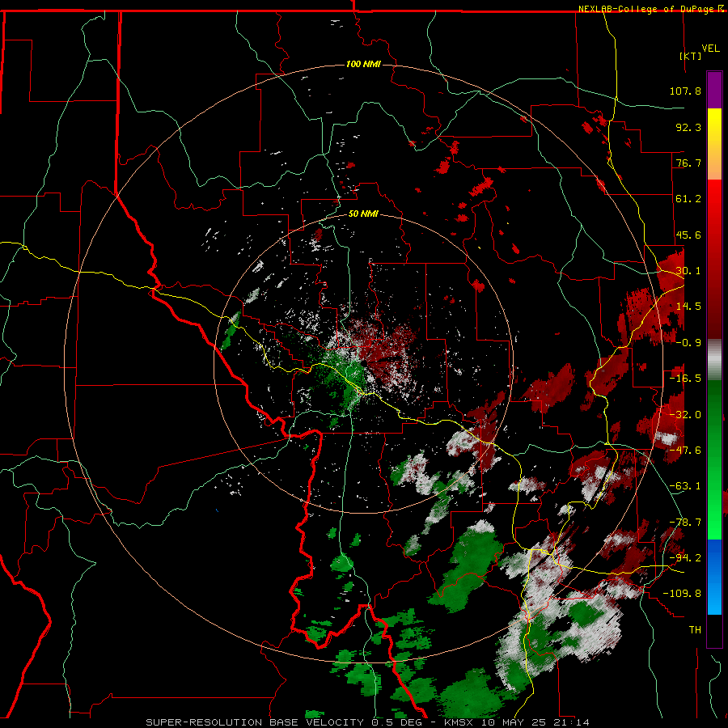Click the -32.0 velocity scale value
728x728 pixels.
[685, 415]
